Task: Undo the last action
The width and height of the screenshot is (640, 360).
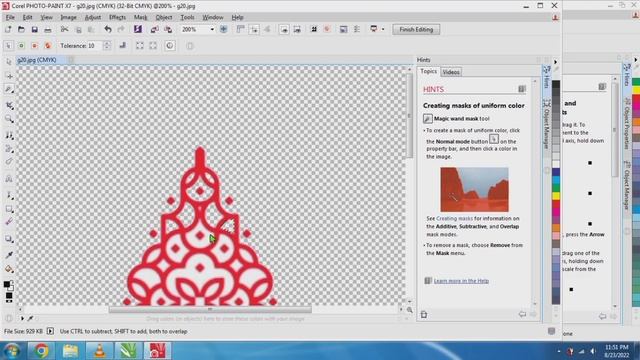Action: [x=108, y=29]
